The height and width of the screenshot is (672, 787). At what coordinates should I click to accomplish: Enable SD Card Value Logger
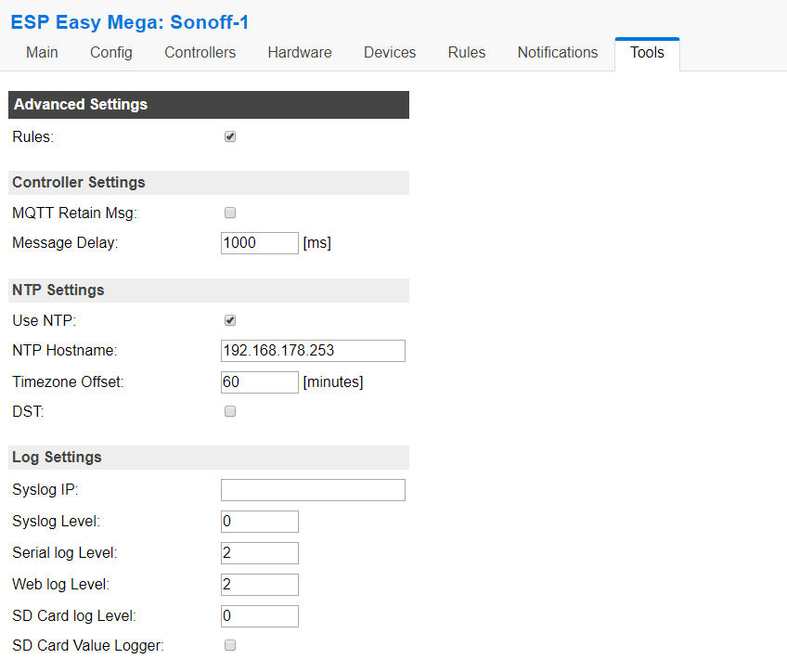(x=229, y=645)
